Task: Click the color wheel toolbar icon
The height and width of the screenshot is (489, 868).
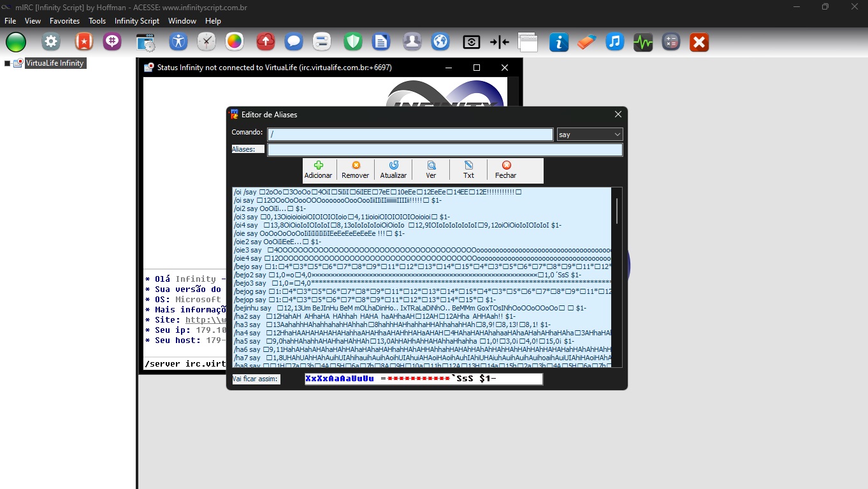Action: point(235,42)
